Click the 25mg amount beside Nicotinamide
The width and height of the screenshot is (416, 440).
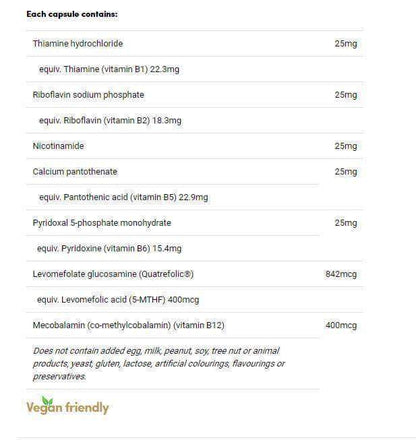[x=346, y=146]
